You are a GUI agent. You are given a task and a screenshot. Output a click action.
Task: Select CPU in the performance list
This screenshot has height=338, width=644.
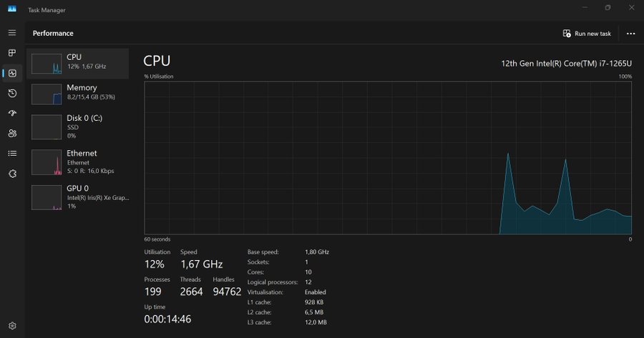point(78,64)
